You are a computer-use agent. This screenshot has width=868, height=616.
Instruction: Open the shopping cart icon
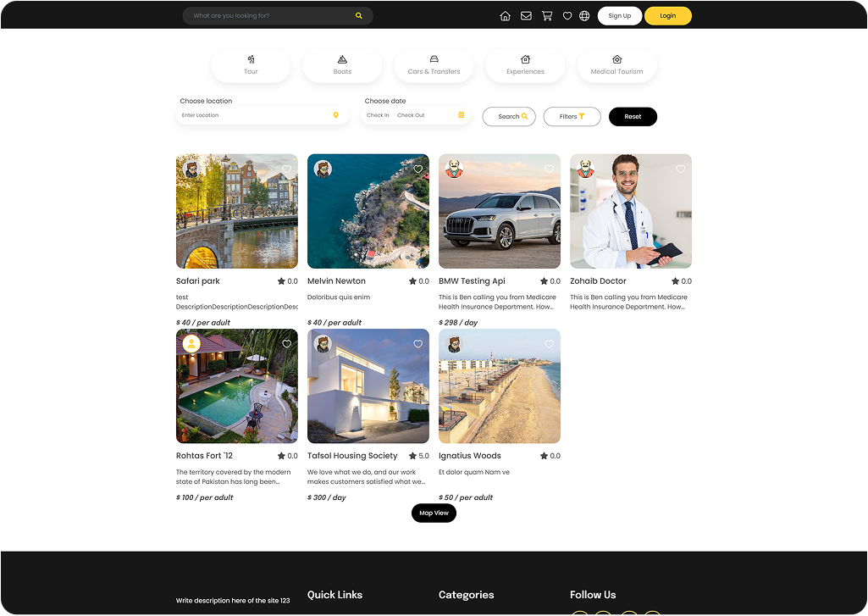[x=547, y=16]
